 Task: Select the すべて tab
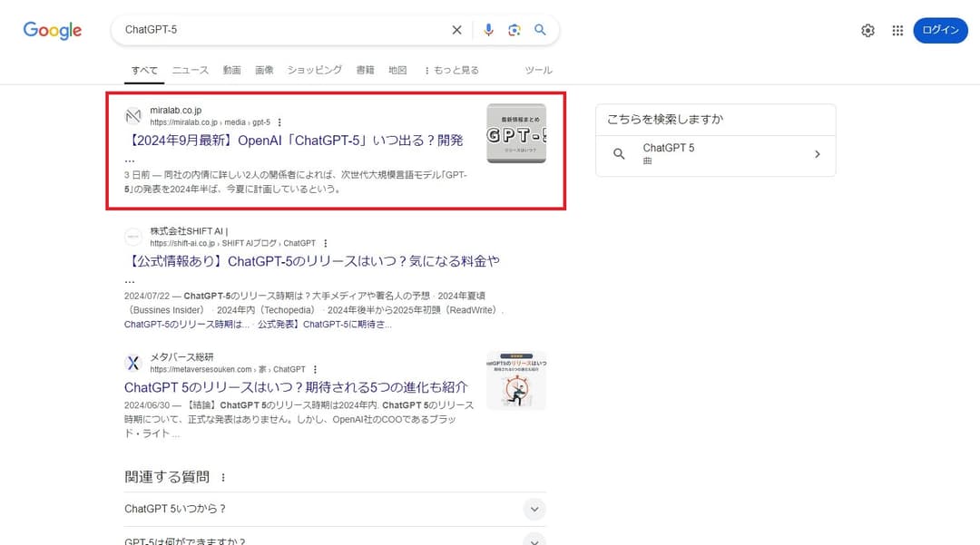click(144, 71)
